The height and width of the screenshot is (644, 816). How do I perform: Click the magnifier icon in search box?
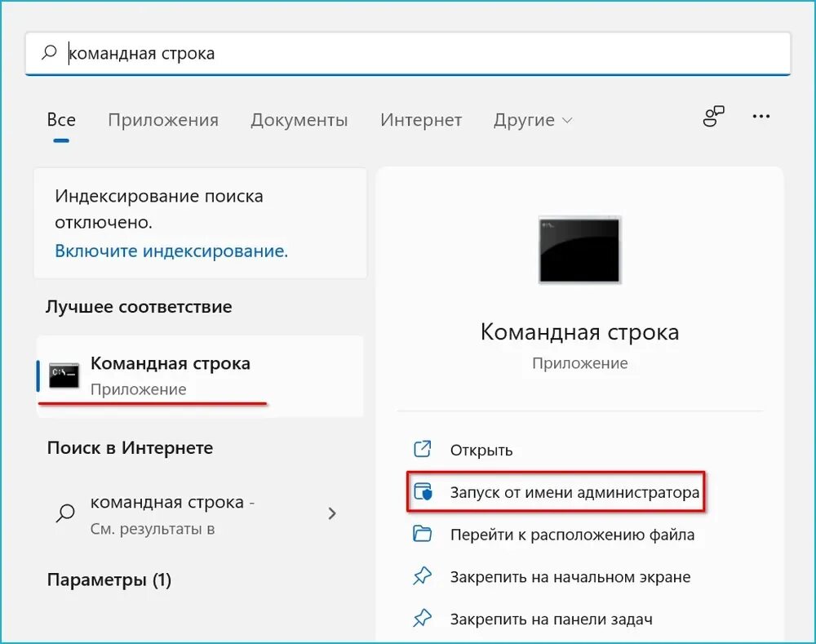click(49, 52)
